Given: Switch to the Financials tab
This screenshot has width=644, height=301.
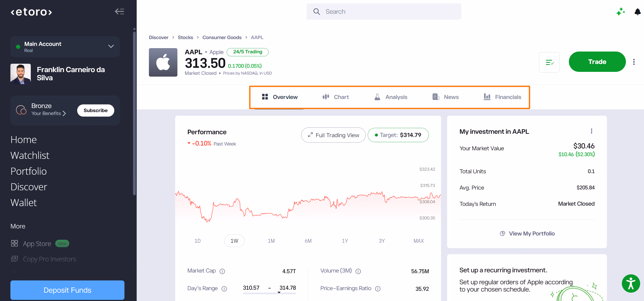Looking at the screenshot, I should 502,97.
